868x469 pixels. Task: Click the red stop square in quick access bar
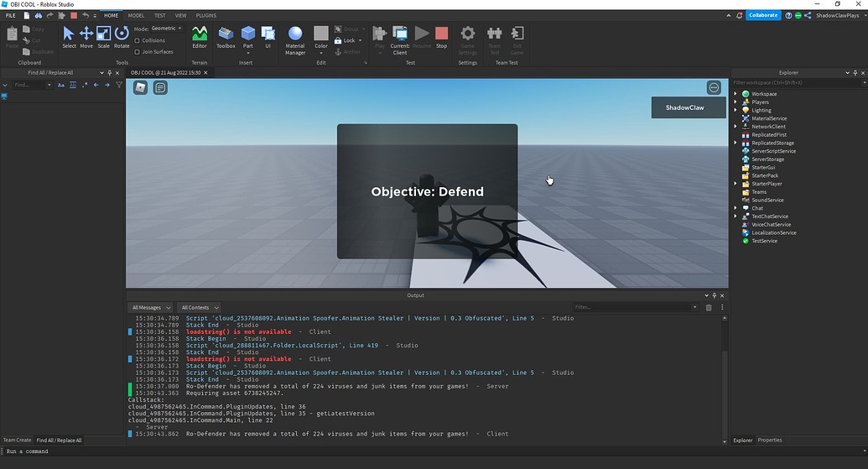click(74, 15)
